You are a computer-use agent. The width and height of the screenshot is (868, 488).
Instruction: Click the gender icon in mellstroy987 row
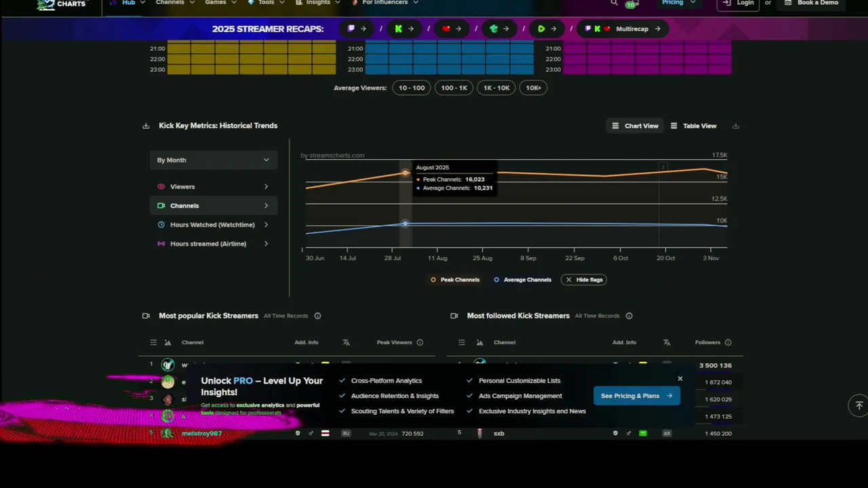[311, 433]
